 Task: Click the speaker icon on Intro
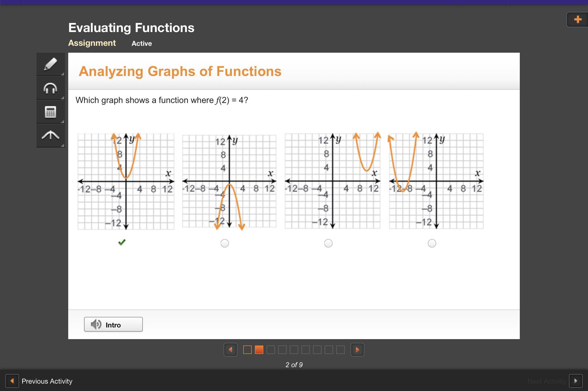coord(96,324)
